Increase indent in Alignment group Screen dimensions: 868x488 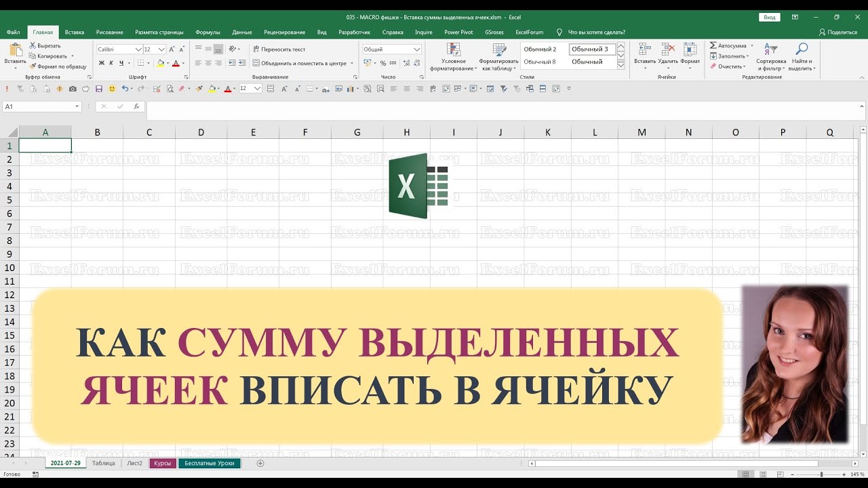[242, 63]
